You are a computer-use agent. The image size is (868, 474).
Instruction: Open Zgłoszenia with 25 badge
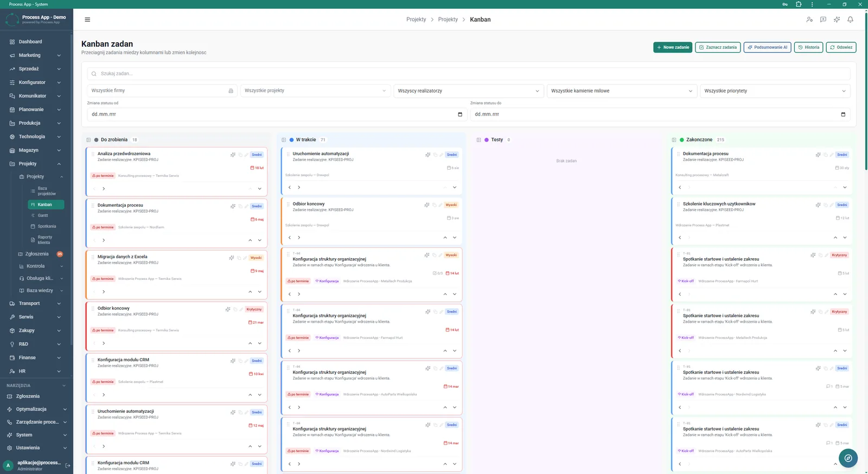point(40,254)
